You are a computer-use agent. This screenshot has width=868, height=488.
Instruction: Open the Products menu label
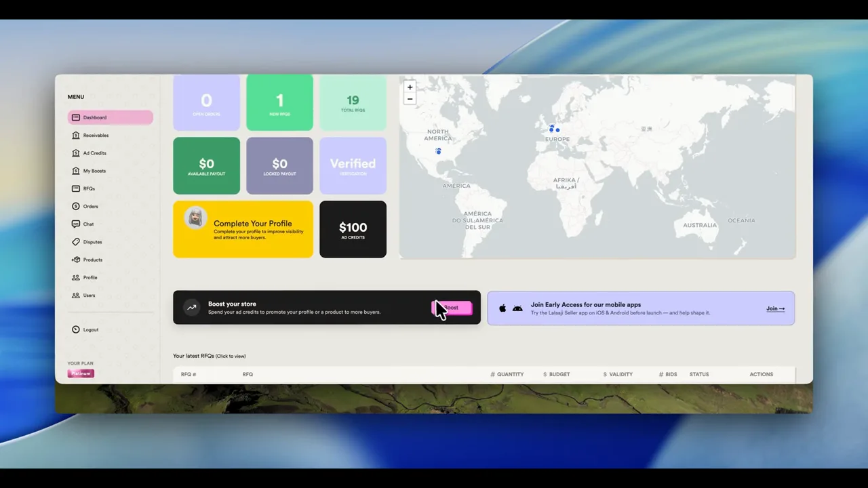click(x=93, y=260)
